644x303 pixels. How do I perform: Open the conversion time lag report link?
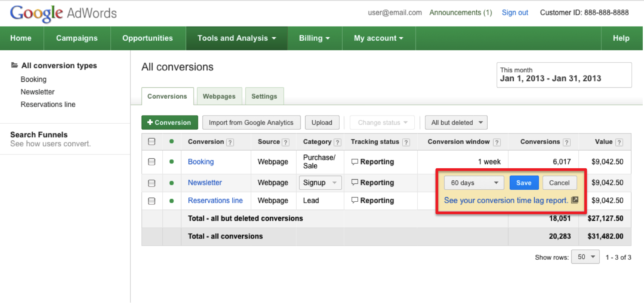click(506, 200)
